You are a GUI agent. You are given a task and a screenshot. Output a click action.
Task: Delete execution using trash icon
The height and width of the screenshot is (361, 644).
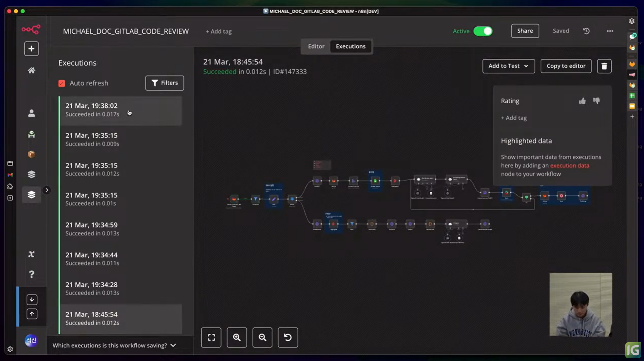(x=604, y=66)
